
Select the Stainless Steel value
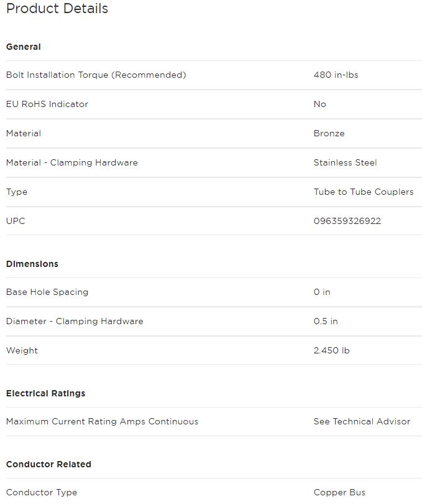click(345, 162)
